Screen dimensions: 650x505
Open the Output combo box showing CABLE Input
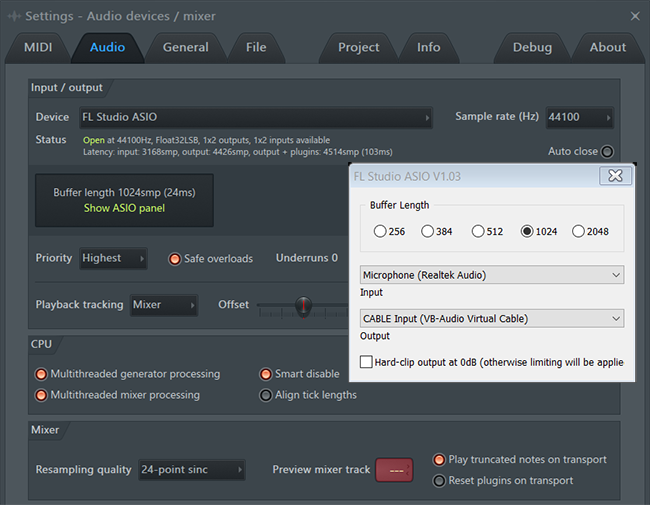point(492,318)
